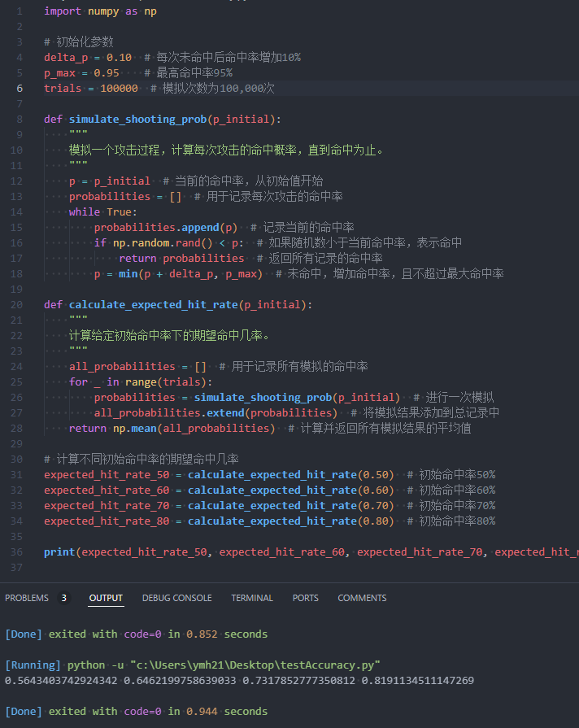Place cursor on the trials variable assignment
The height and width of the screenshot is (728, 579).
[63, 88]
